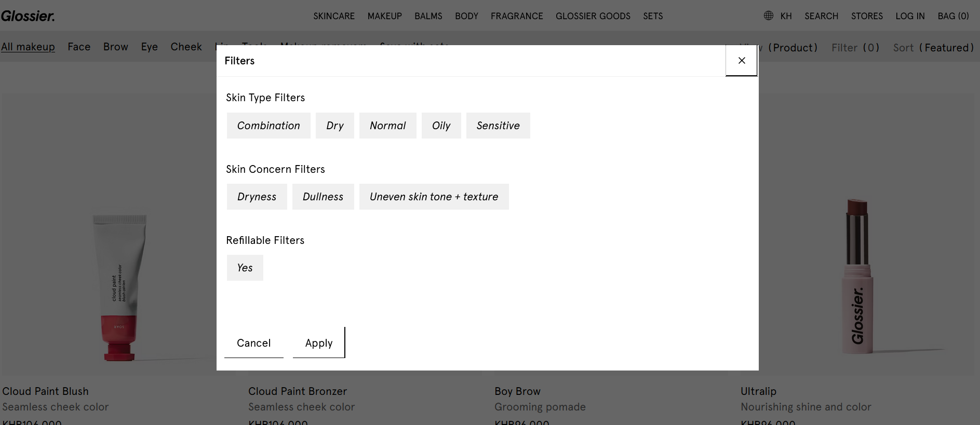Open the SKINCARE menu

334,16
